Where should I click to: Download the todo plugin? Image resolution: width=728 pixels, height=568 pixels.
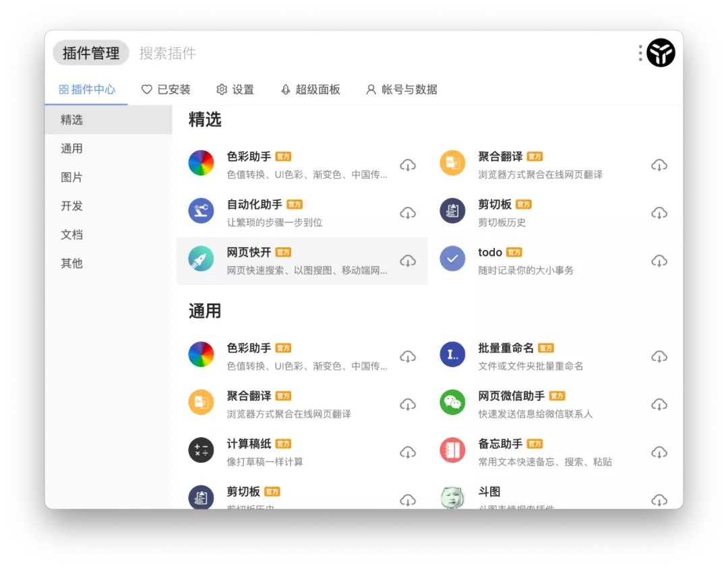click(x=659, y=261)
